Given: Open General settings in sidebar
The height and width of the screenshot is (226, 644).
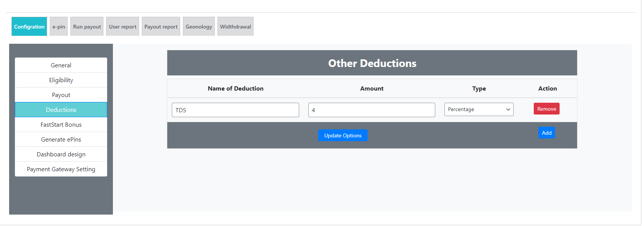Looking at the screenshot, I should [x=61, y=65].
